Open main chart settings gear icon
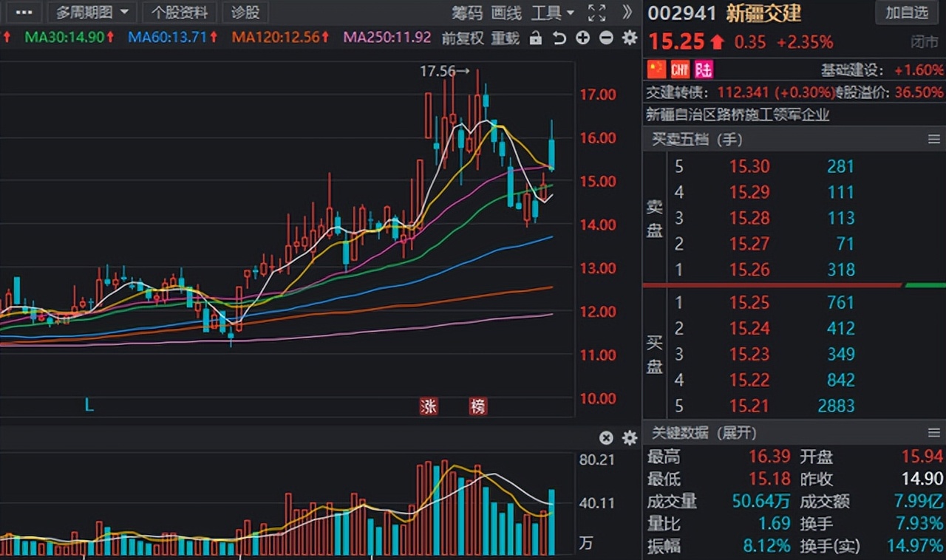This screenshot has width=946, height=560. tap(630, 38)
